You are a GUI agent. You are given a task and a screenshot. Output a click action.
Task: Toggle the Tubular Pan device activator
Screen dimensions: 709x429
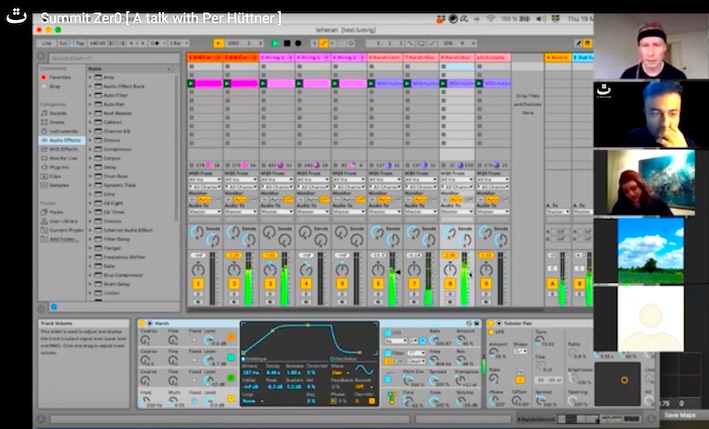click(x=491, y=323)
